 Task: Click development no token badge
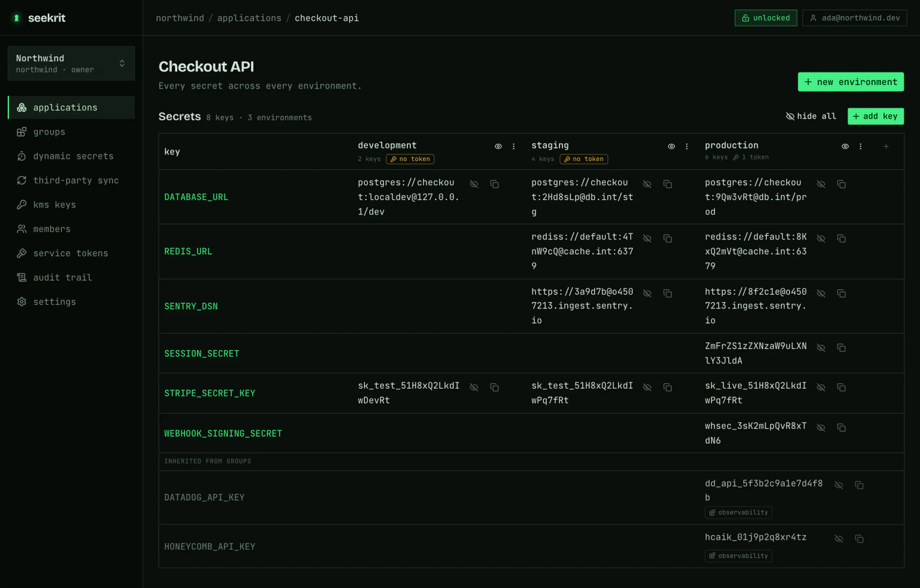(410, 159)
